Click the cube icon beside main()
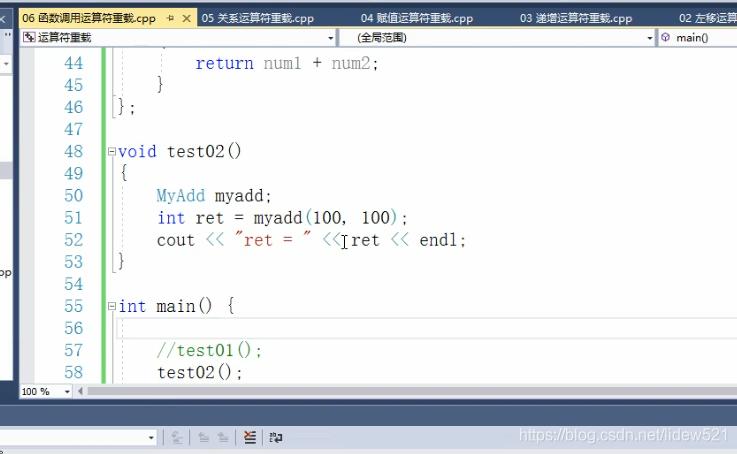 [x=666, y=37]
